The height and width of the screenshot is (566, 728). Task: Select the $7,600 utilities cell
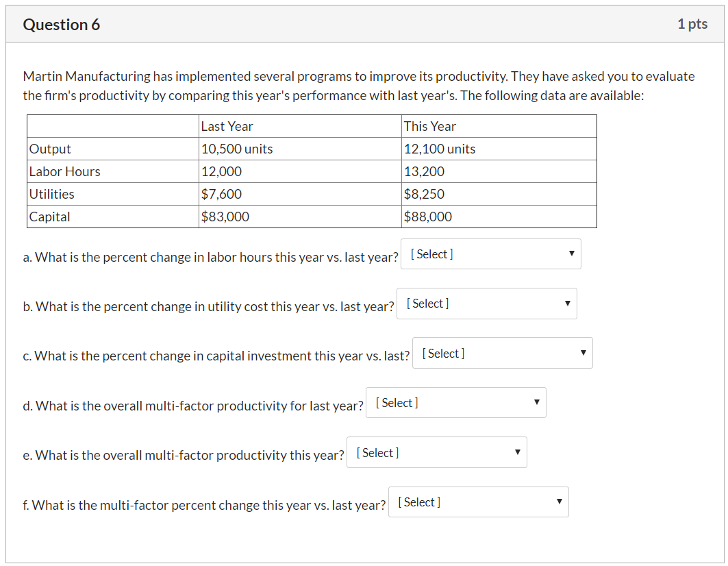click(300, 194)
